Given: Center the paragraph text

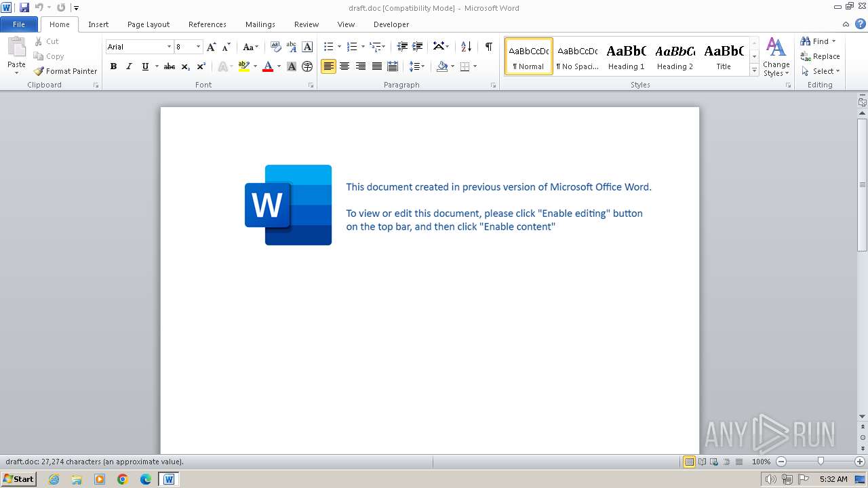Looking at the screenshot, I should pos(344,66).
